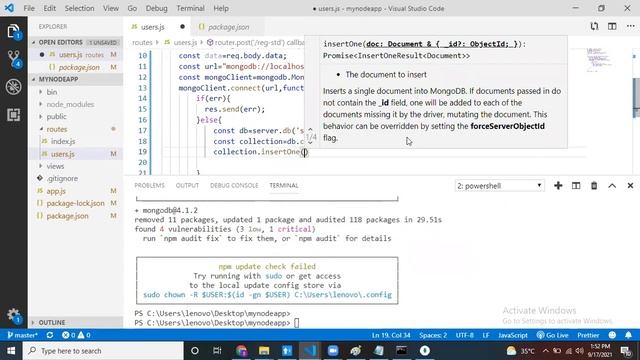This screenshot has height=360, width=640.
Task: Create a new terminal with plus icon
Action: pyautogui.click(x=558, y=186)
